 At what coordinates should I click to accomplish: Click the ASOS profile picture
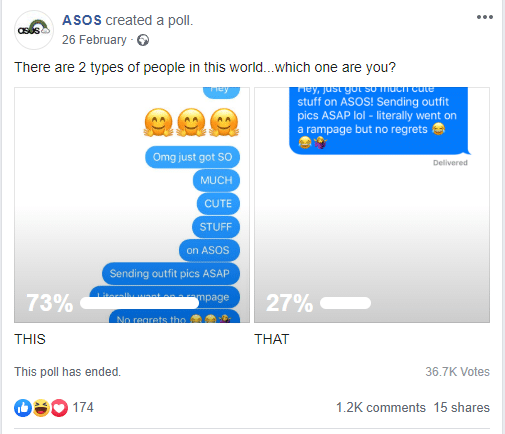[34, 30]
